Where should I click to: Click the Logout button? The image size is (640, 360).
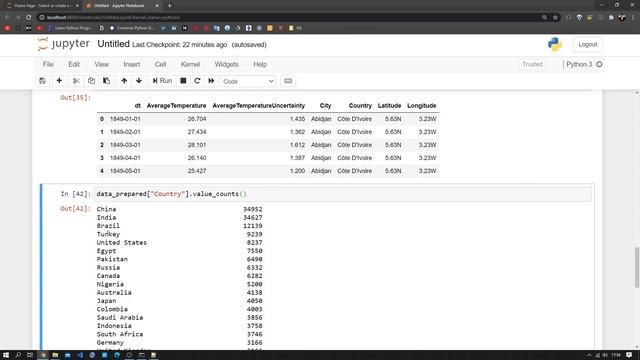pyautogui.click(x=587, y=44)
